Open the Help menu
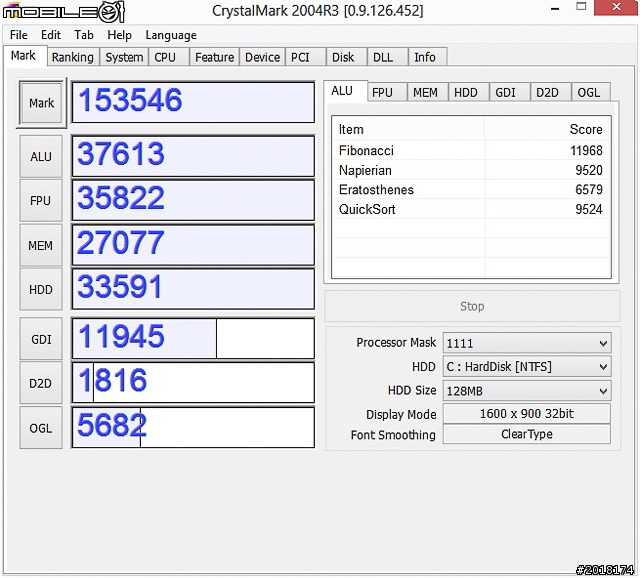 pyautogui.click(x=119, y=35)
